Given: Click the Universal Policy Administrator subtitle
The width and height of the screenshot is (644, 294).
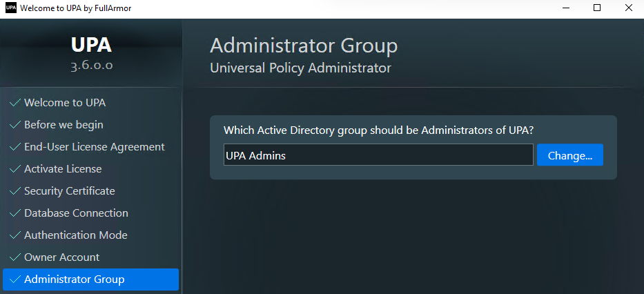Looking at the screenshot, I should pos(300,68).
